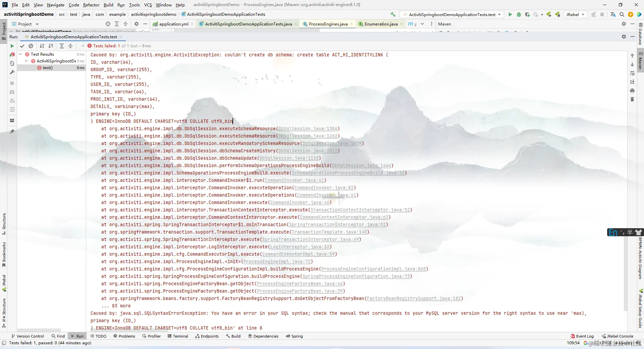Open Search Everywhere magnifier icon
The height and width of the screenshot is (349, 644).
[622, 14]
